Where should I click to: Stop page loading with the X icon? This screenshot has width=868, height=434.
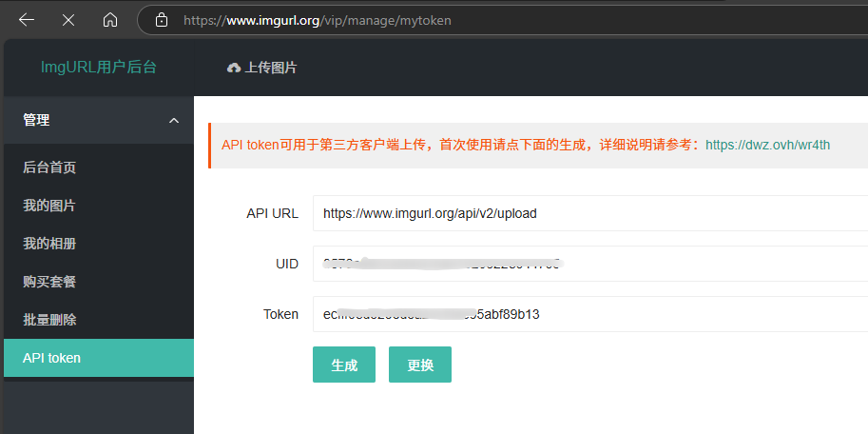68,21
